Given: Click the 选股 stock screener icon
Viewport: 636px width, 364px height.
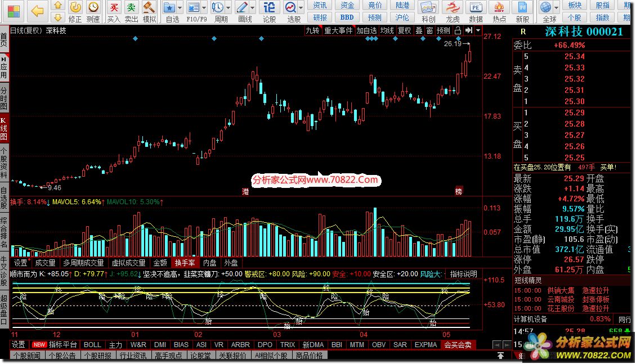Looking at the screenshot, I should pos(290,7).
